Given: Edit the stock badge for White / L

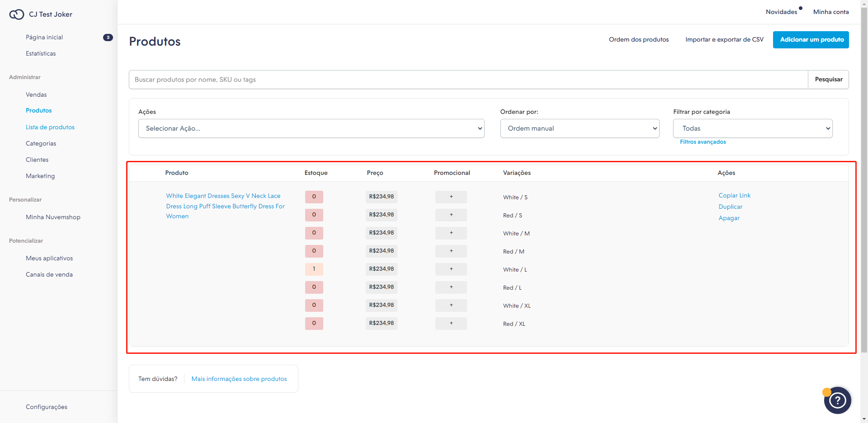Looking at the screenshot, I should pos(314,269).
